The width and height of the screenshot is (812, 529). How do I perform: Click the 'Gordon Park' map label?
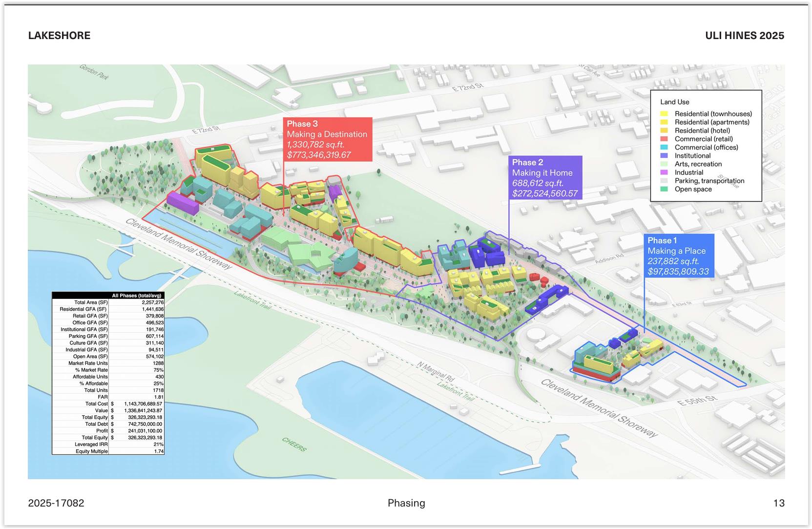coord(94,72)
